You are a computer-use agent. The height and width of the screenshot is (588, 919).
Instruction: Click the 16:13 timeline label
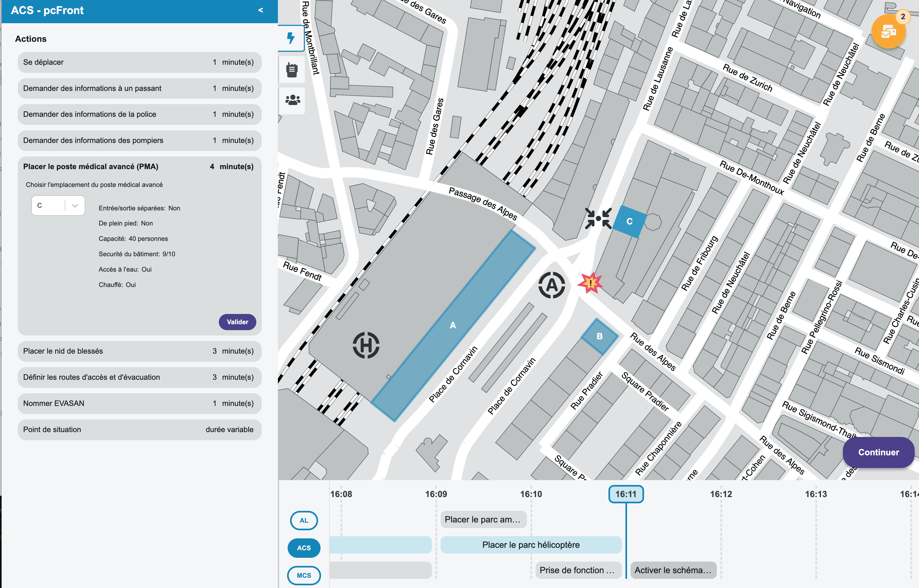coord(816,494)
